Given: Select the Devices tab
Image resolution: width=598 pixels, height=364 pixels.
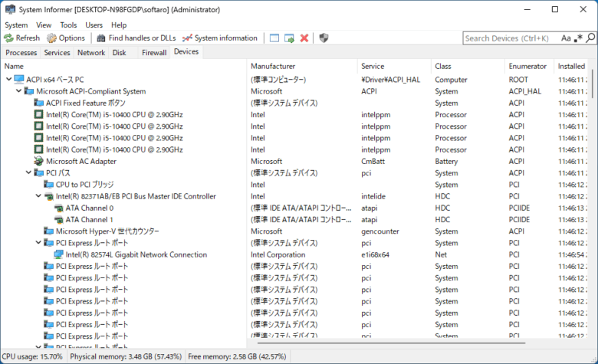Looking at the screenshot, I should (x=186, y=52).
